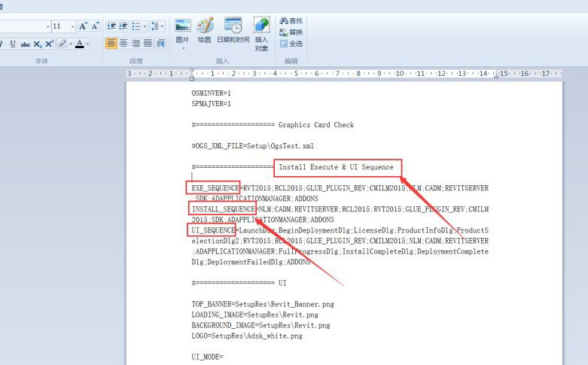Click the 'Dlg;DeploymentFailedDlg;ADDONS' line
588x365 pixels.
251,262
